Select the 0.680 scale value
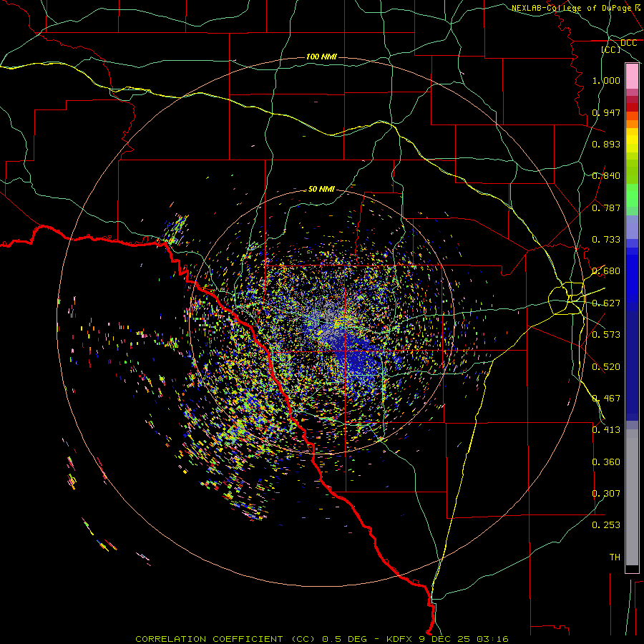This screenshot has height=644, width=644. click(x=606, y=270)
